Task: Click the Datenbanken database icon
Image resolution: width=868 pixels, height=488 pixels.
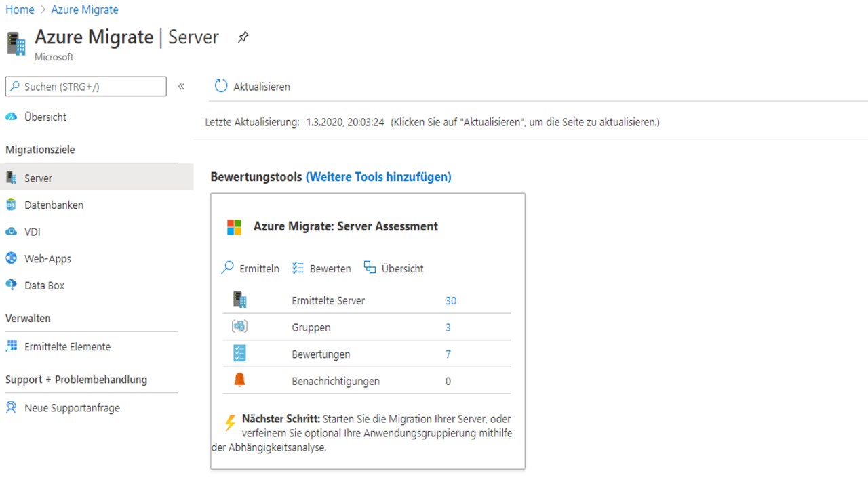Action: pyautogui.click(x=11, y=205)
